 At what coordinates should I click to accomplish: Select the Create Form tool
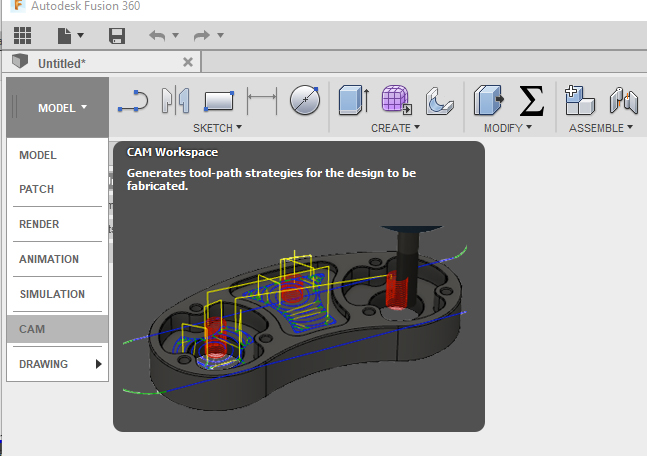(x=397, y=99)
